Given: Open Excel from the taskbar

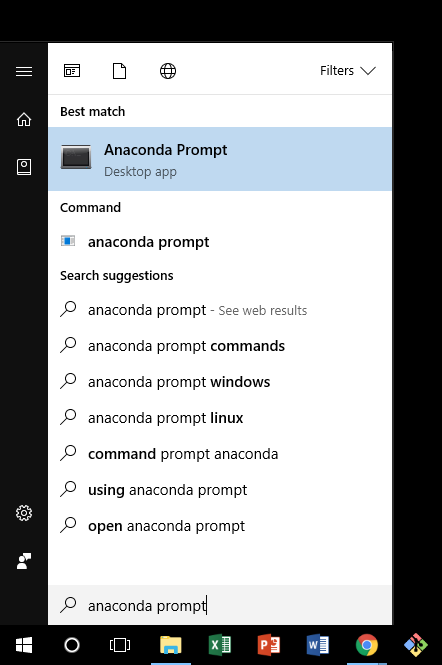Looking at the screenshot, I should point(220,645).
